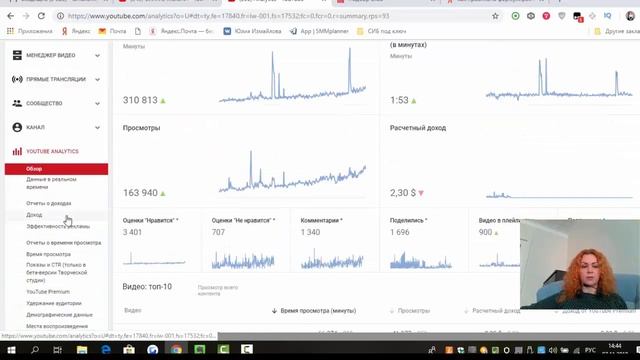640x360 pixels.
Task: Click the Просмотр всего контента link
Action: tap(218, 290)
